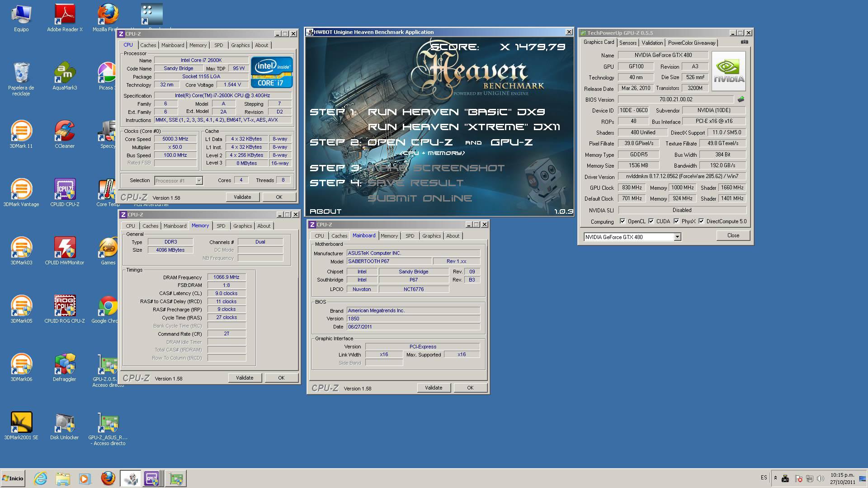Open the GPU selection dropdown in GPU-Z

677,237
